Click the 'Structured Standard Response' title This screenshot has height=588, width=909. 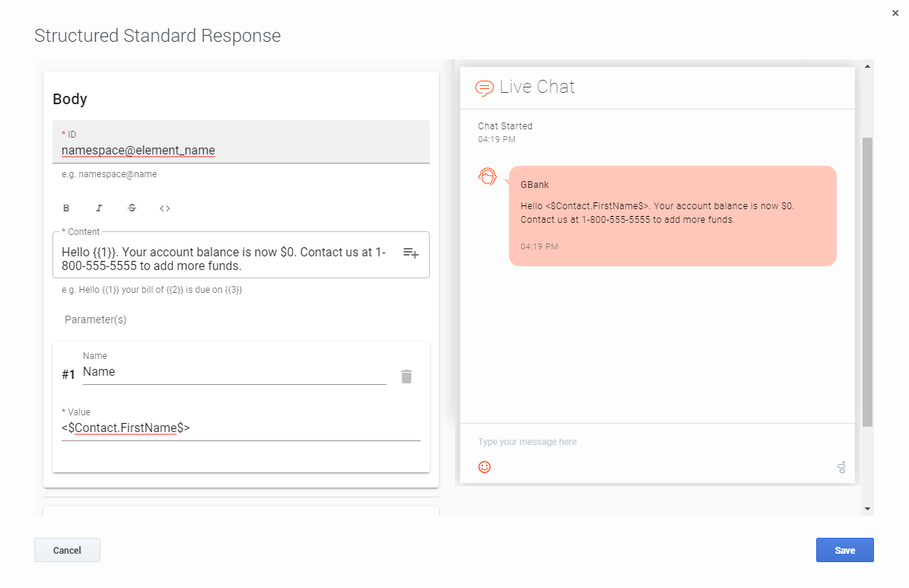(157, 36)
